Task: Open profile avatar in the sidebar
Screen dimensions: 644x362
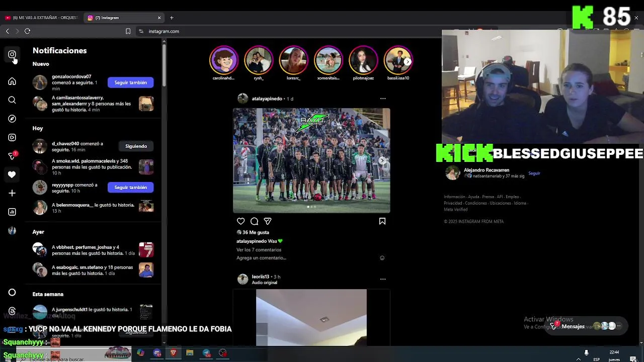Action: 12,230
